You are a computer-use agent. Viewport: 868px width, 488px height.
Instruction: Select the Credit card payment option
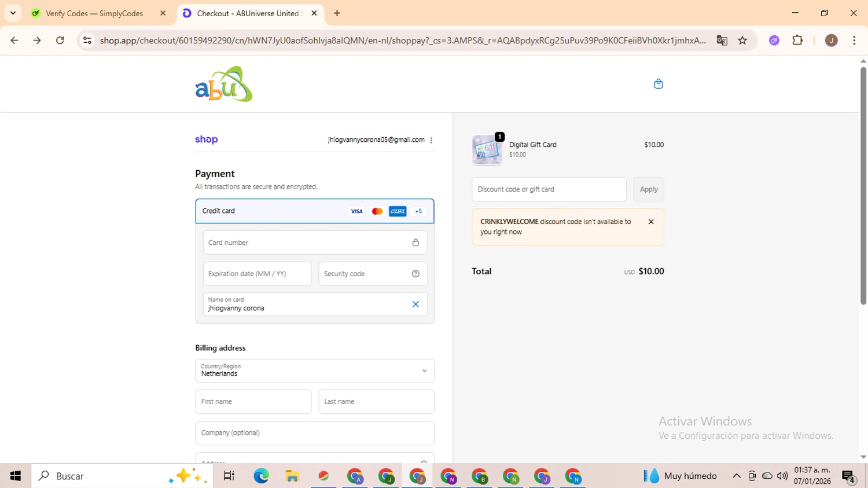pos(315,211)
